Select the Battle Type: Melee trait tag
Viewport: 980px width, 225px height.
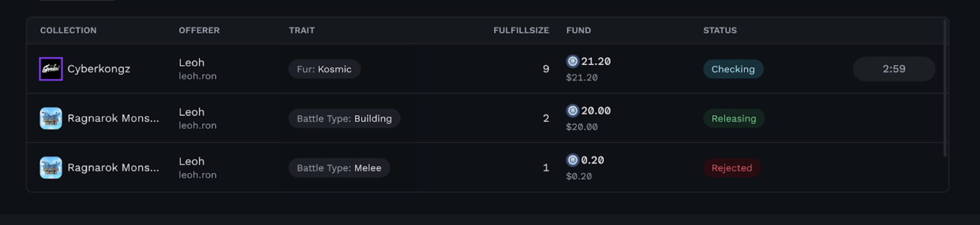(339, 168)
